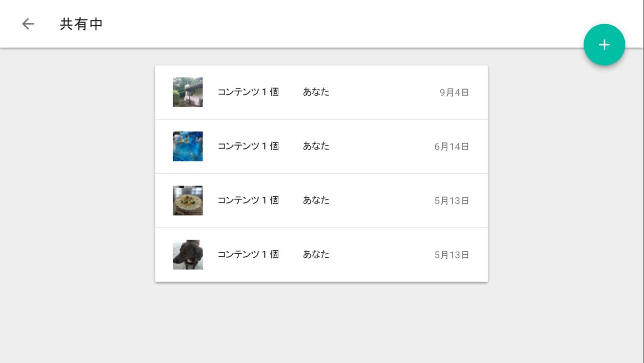
Task: Click あなた in the 6月14日 row
Action: tap(316, 146)
